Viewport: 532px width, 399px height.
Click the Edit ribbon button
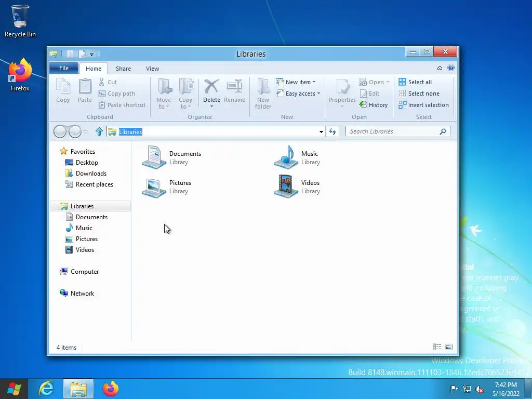click(x=369, y=94)
